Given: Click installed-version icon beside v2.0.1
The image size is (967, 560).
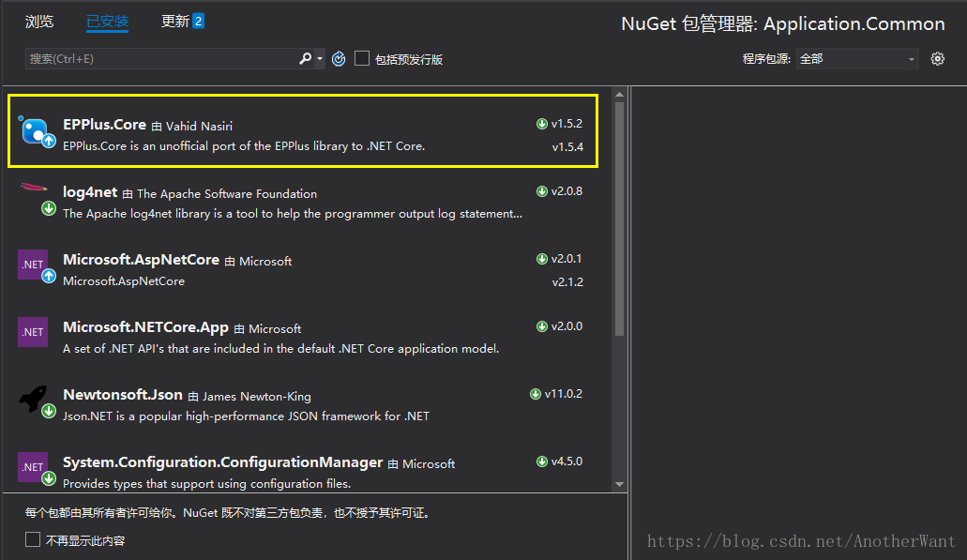Looking at the screenshot, I should pyautogui.click(x=542, y=259).
